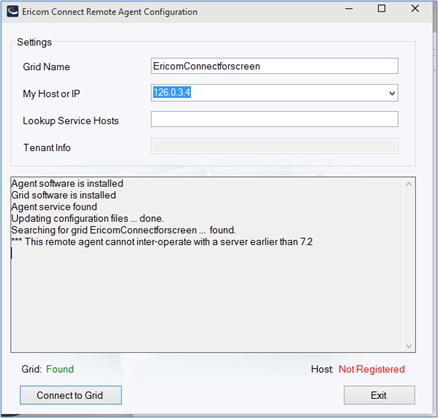Click the Exit button

(379, 395)
